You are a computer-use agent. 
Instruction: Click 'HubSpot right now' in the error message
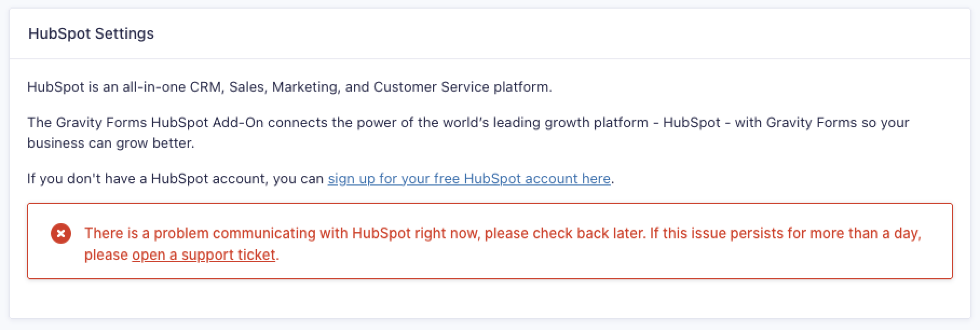click(414, 233)
